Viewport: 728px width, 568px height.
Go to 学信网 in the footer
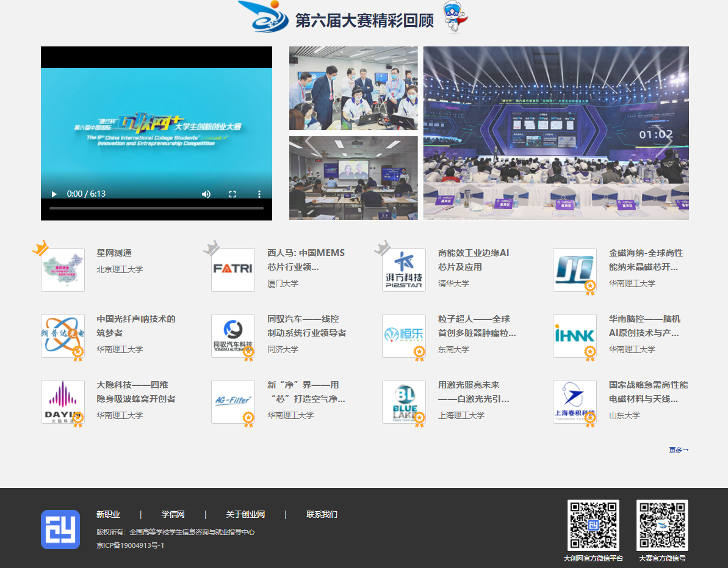tap(173, 514)
